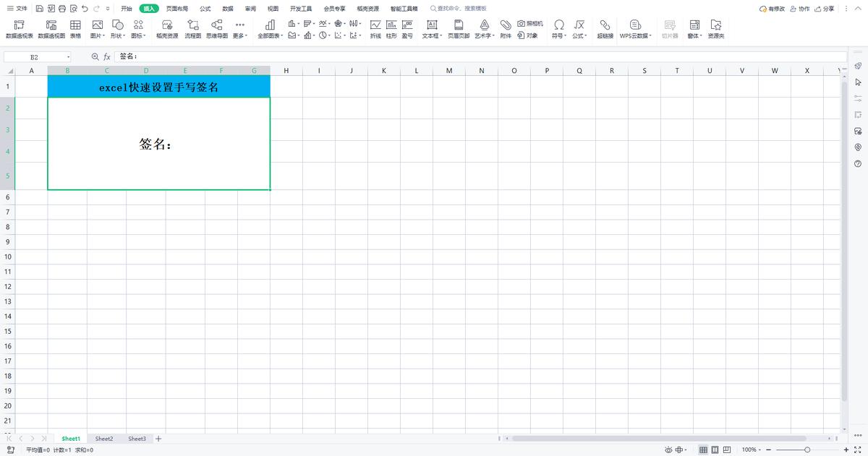Switch to the 开始 (Home) tab
The image size is (868, 456).
127,9
